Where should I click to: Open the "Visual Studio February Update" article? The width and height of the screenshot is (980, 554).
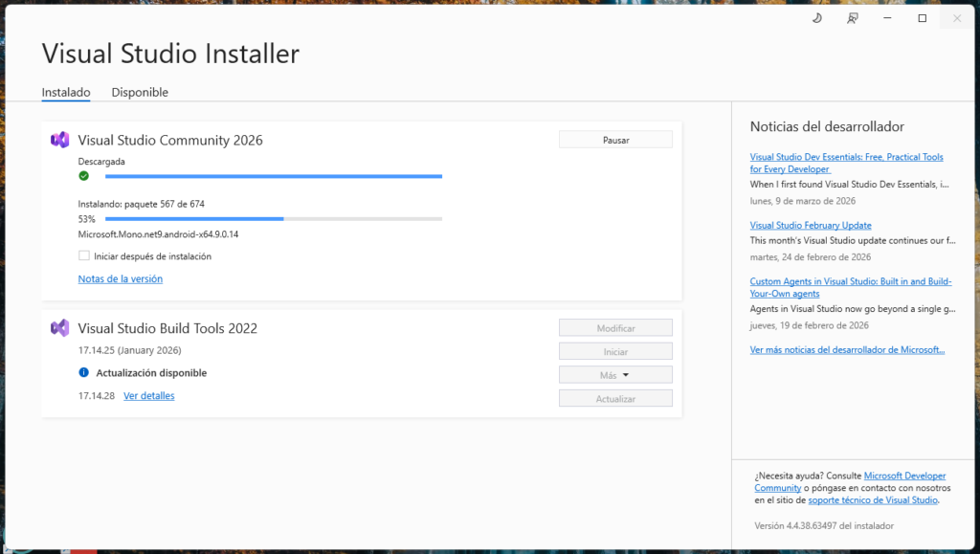tap(811, 226)
